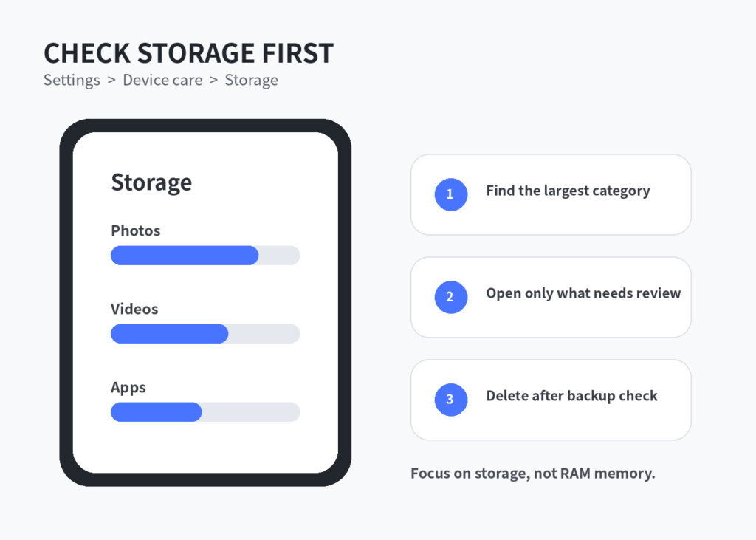Image resolution: width=756 pixels, height=540 pixels.
Task: Open the Delete after backup check card
Action: coord(551,400)
